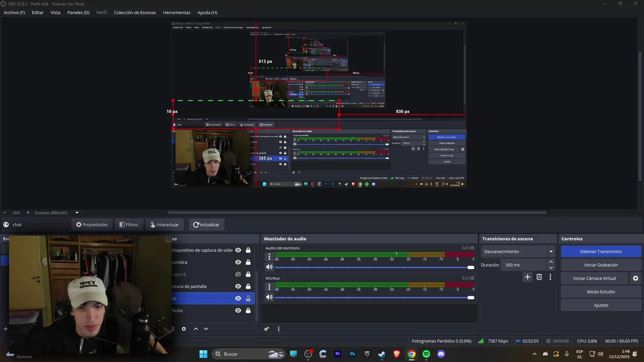The image size is (644, 362).
Task: Move the selected source down with the arrow
Action: 206,329
